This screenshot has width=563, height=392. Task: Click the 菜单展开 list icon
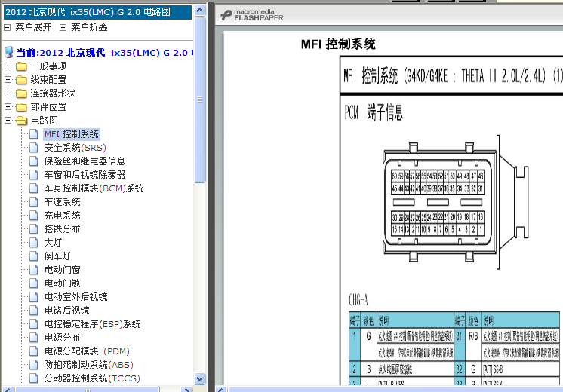[x=8, y=28]
